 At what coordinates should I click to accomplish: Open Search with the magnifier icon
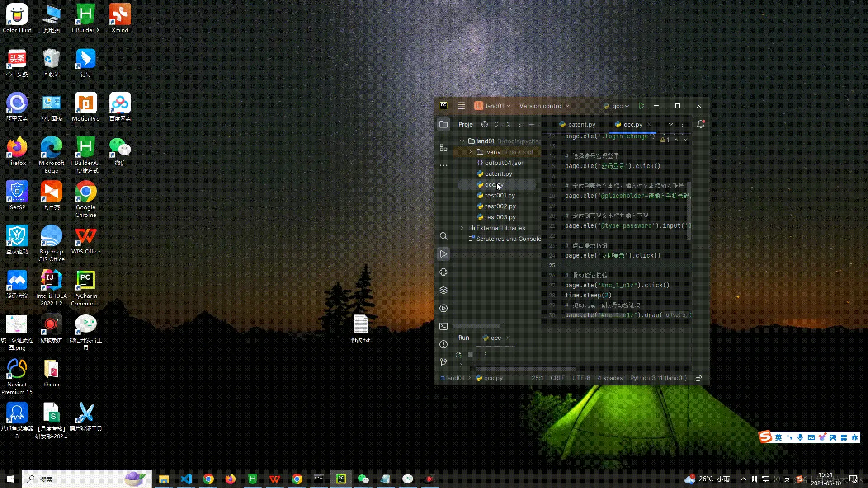pyautogui.click(x=443, y=236)
